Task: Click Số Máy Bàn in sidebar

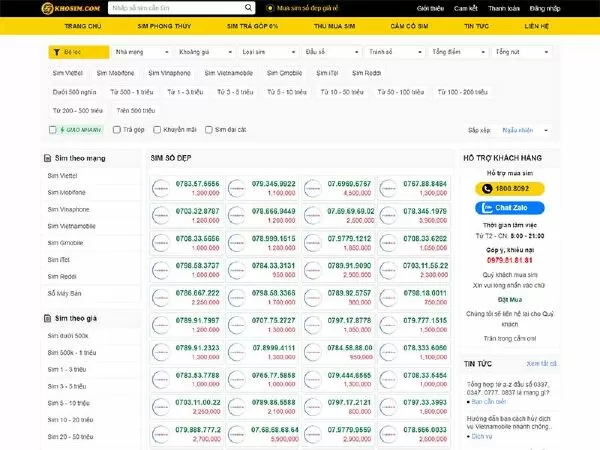Action: (x=64, y=293)
